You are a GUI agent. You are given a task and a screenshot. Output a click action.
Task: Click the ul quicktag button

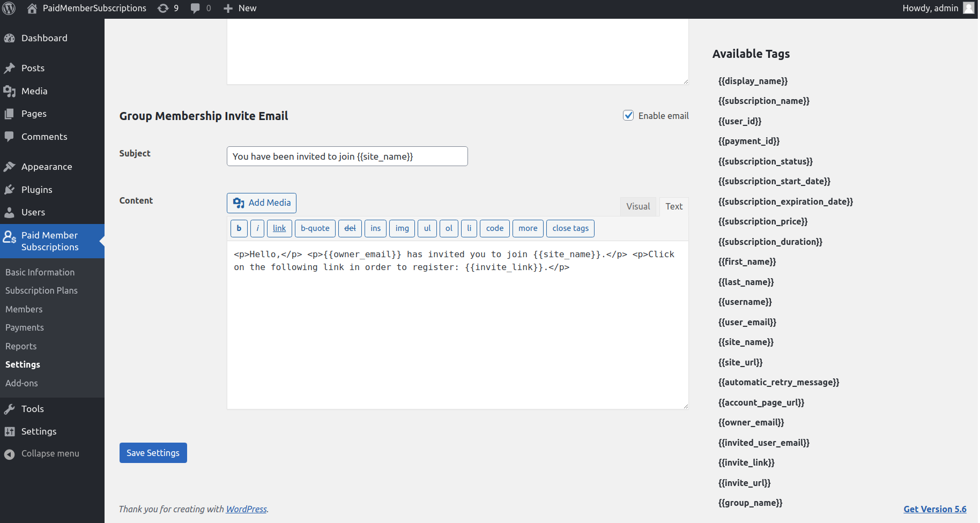point(427,228)
